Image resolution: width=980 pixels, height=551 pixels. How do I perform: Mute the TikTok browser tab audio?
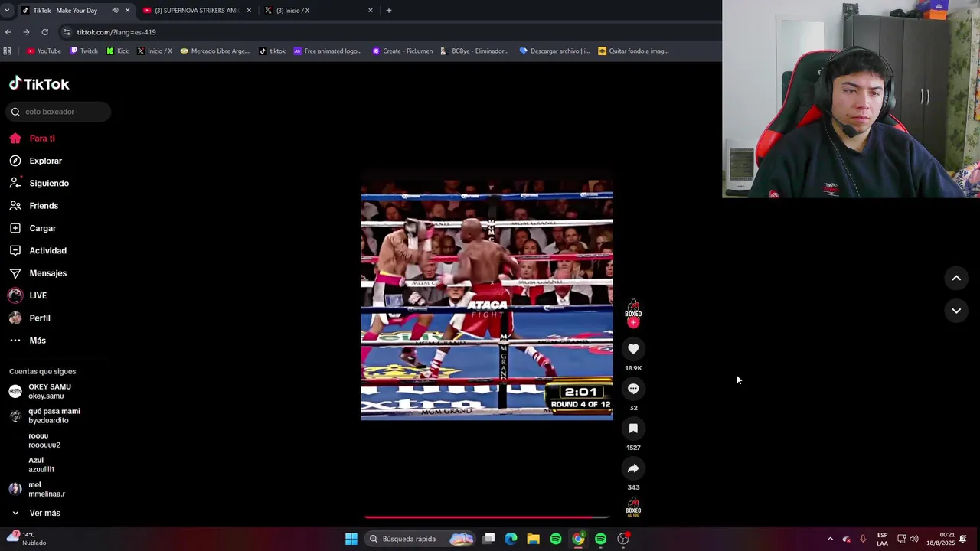tap(115, 11)
